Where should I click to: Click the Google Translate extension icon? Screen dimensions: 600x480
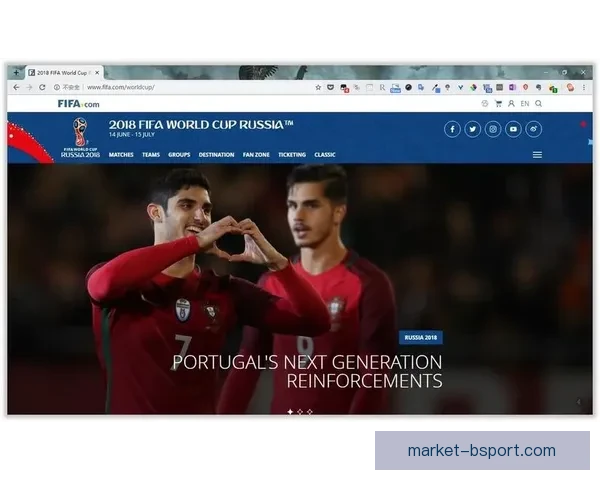click(421, 88)
